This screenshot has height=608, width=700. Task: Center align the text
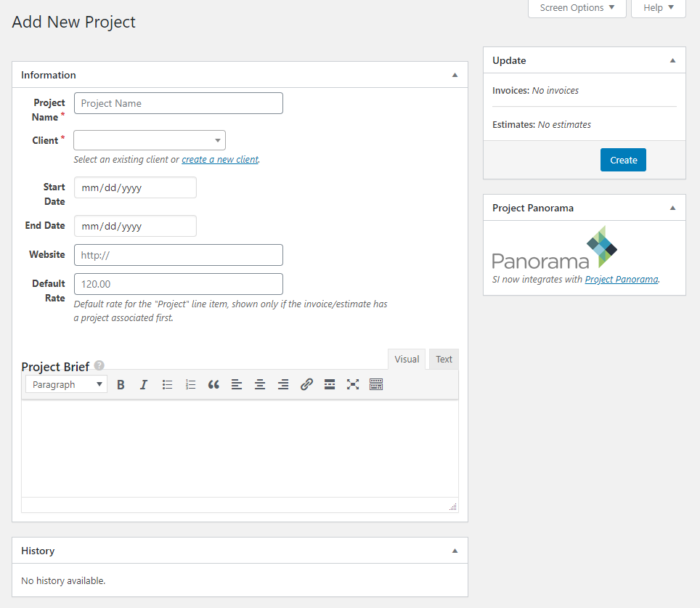(x=260, y=385)
